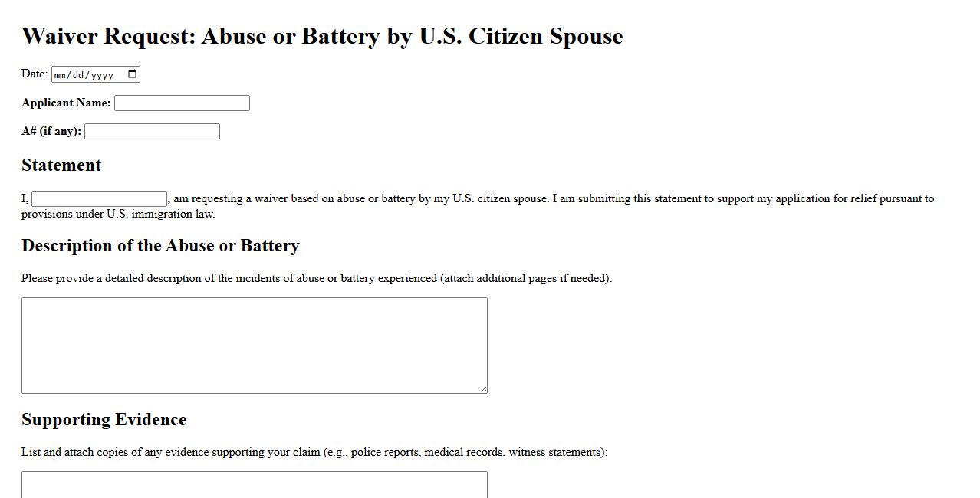Screen dimensions: 980x498
Task: Click the A# (if any) input field
Action: [x=152, y=132]
